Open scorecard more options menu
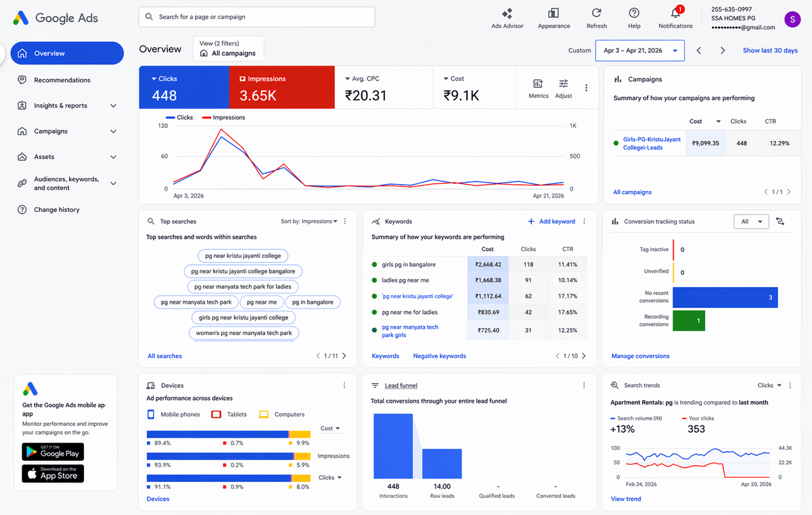Viewport: 812px width, 515px height. point(586,88)
